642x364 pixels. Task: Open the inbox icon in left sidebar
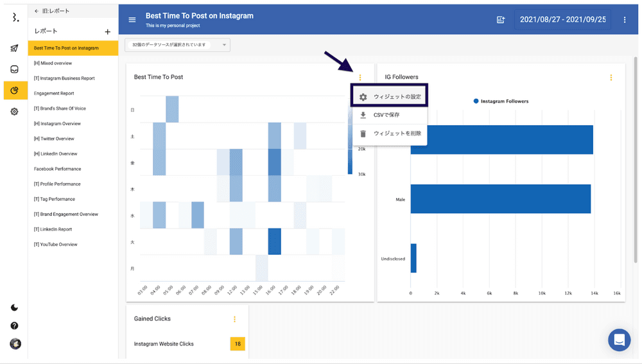tap(15, 69)
